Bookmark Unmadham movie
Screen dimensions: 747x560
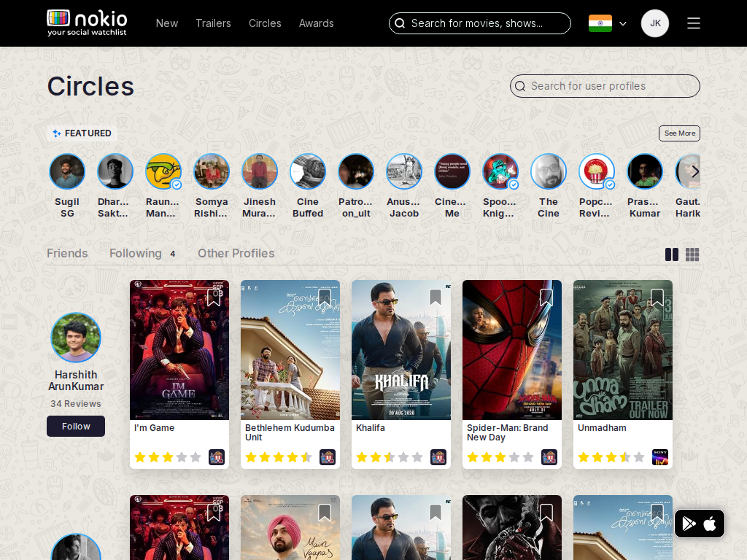tap(657, 297)
